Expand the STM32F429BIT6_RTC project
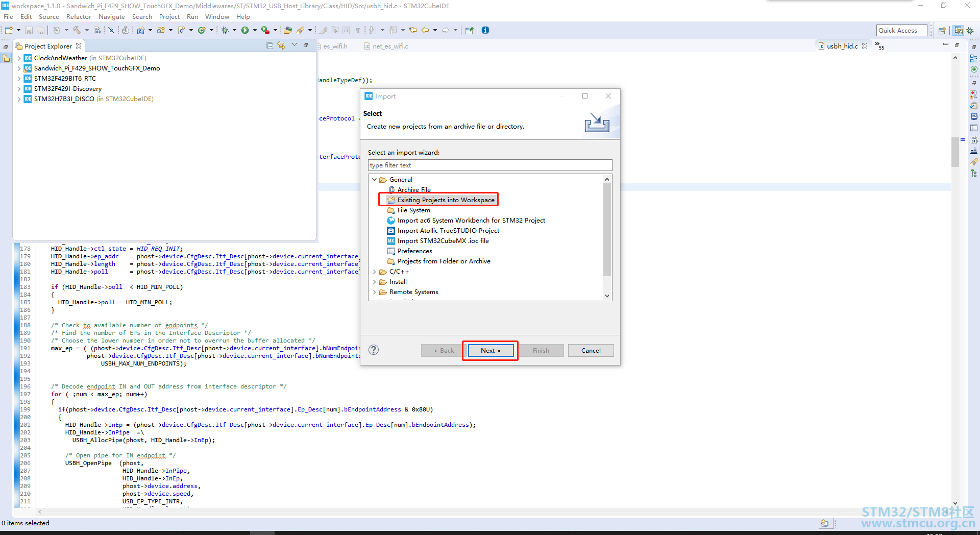980x535 pixels. point(19,79)
